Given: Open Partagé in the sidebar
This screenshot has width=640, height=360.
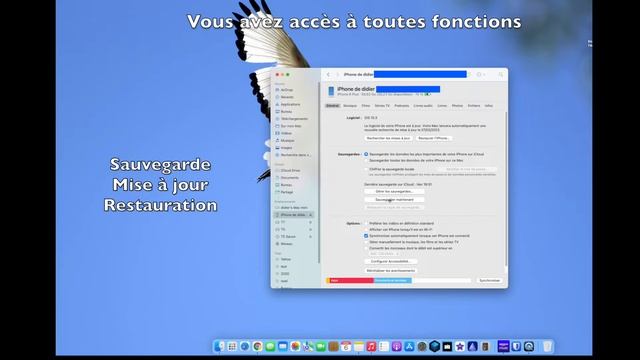Looking at the screenshot, I should (x=286, y=192).
